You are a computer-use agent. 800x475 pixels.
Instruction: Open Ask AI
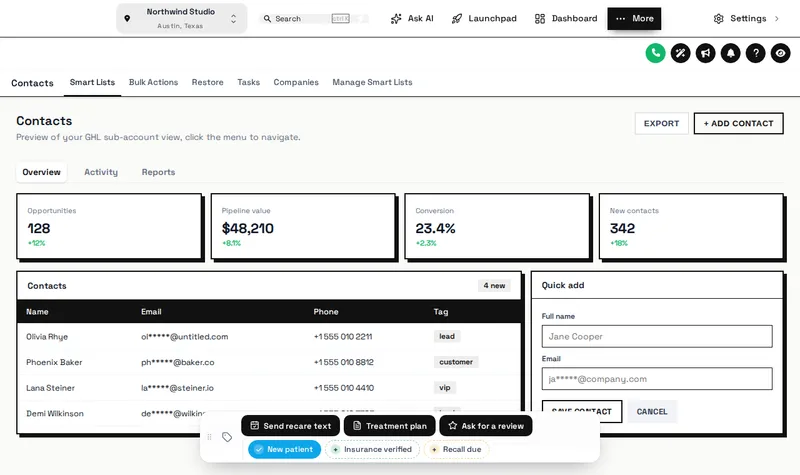(412, 18)
